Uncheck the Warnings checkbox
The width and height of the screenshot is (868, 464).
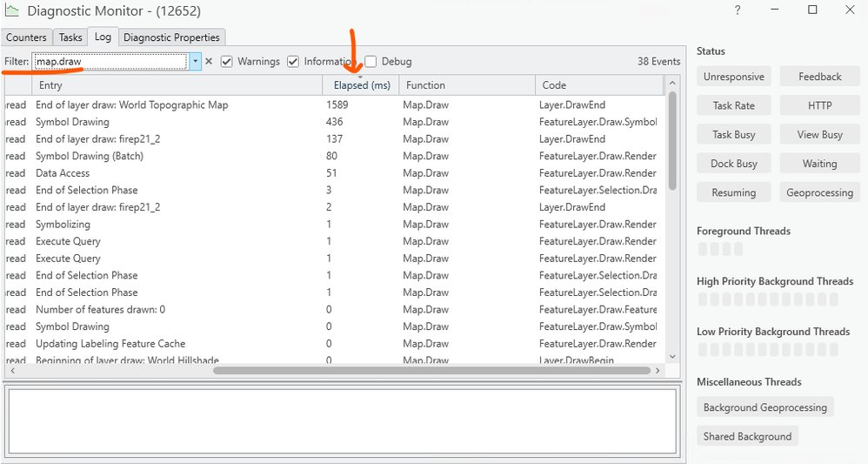pos(226,62)
